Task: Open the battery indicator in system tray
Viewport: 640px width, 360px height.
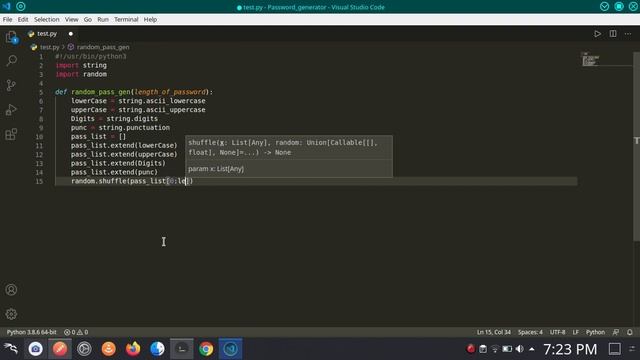Action: (x=507, y=349)
